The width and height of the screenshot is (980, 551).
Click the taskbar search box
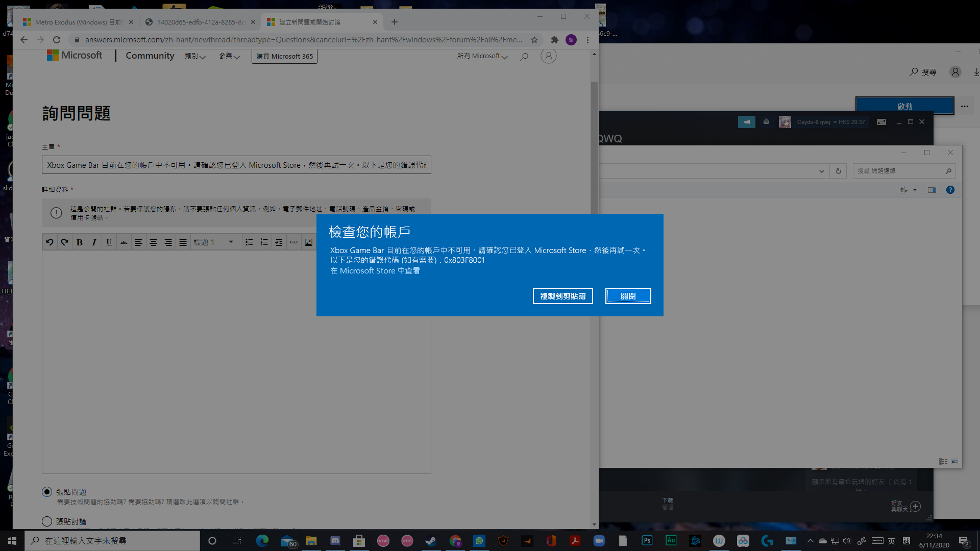pyautogui.click(x=112, y=541)
